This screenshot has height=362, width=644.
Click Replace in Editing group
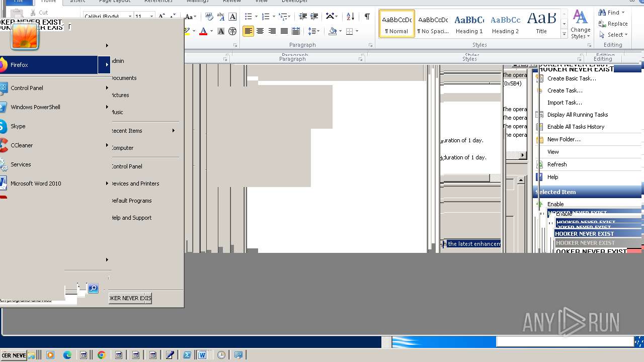613,24
